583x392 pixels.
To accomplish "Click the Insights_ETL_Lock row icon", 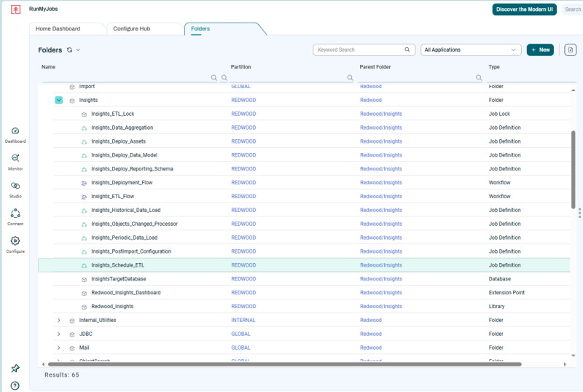I will tap(84, 114).
